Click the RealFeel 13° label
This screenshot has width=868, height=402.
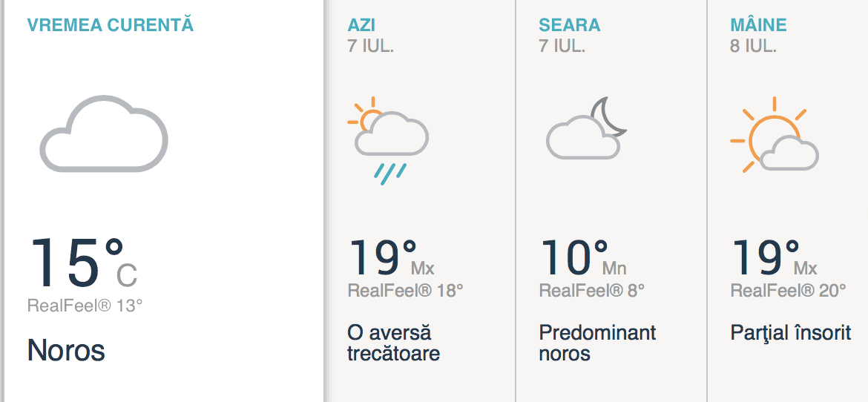(85, 305)
